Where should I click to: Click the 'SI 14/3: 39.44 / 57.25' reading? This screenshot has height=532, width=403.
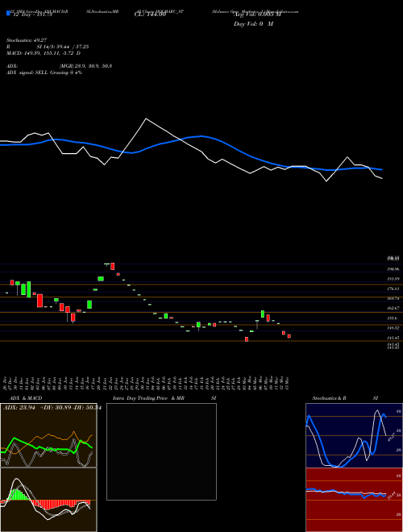point(63,47)
